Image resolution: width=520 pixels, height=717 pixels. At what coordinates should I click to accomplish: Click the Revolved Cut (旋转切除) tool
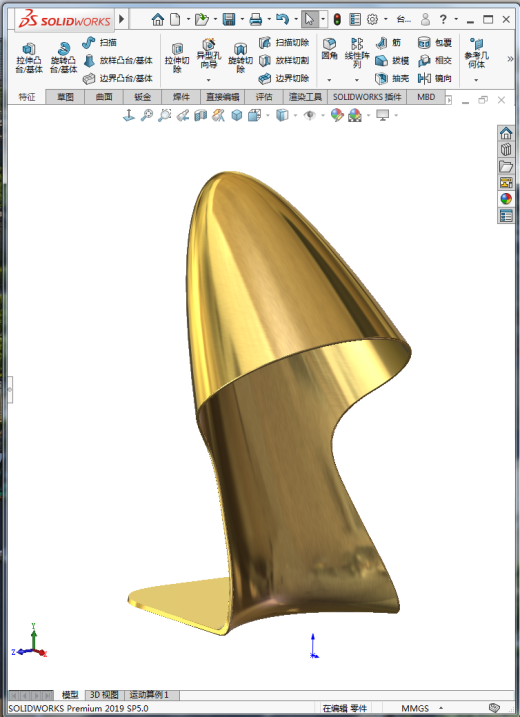point(241,58)
